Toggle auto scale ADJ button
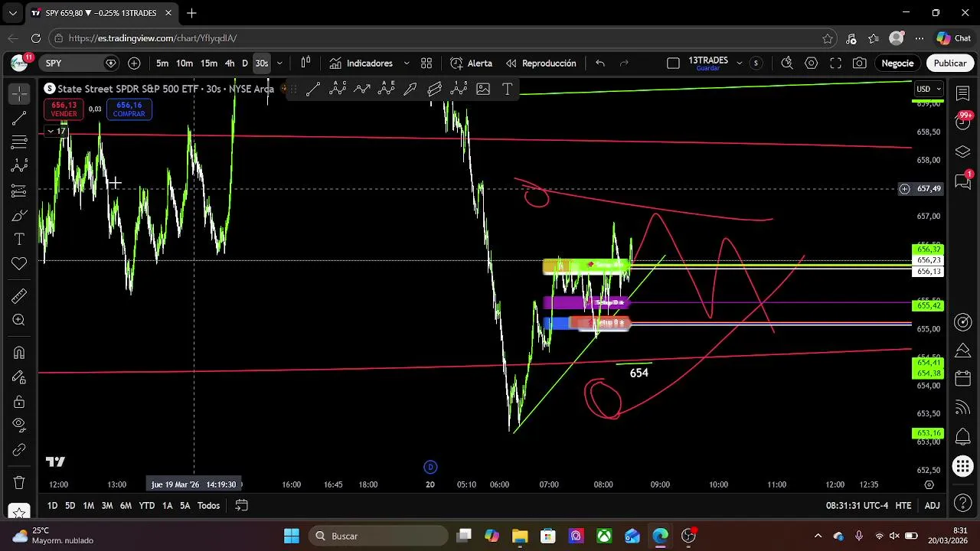This screenshot has width=980, height=551. [x=932, y=506]
